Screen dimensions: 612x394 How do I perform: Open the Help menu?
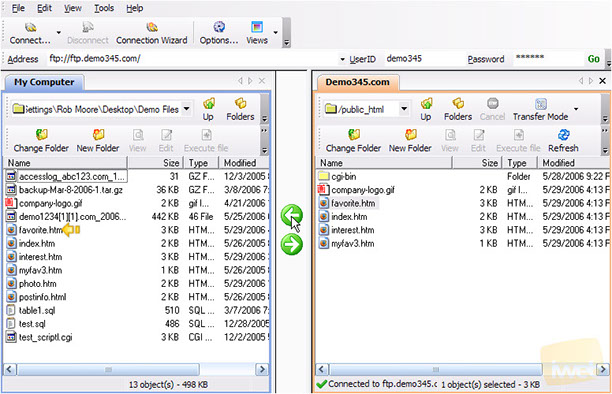coord(135,8)
